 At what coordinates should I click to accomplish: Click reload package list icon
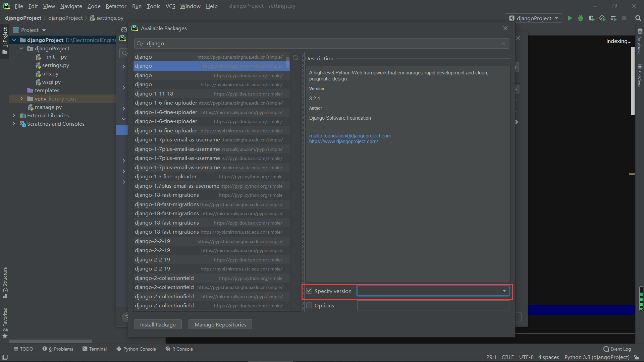coord(296,58)
